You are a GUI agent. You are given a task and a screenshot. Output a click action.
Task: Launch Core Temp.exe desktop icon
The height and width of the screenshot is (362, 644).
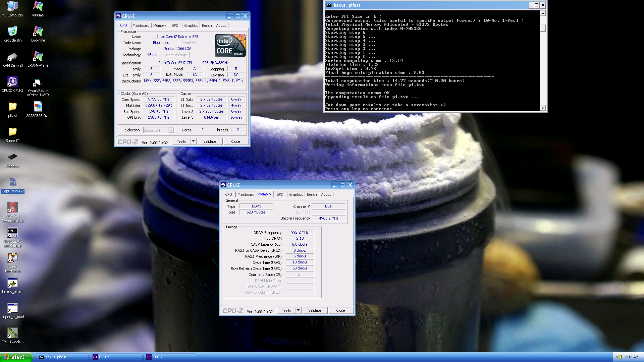pos(12,262)
